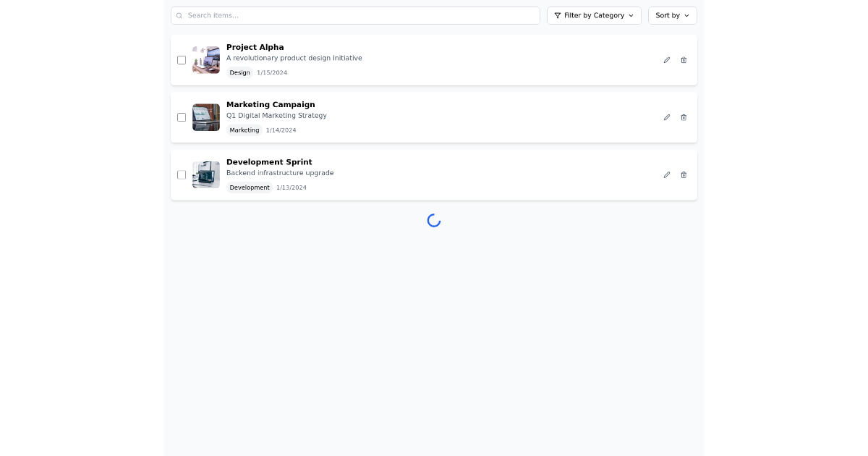The image size is (868, 456).
Task: Select the Development Sprint title
Action: pos(269,162)
